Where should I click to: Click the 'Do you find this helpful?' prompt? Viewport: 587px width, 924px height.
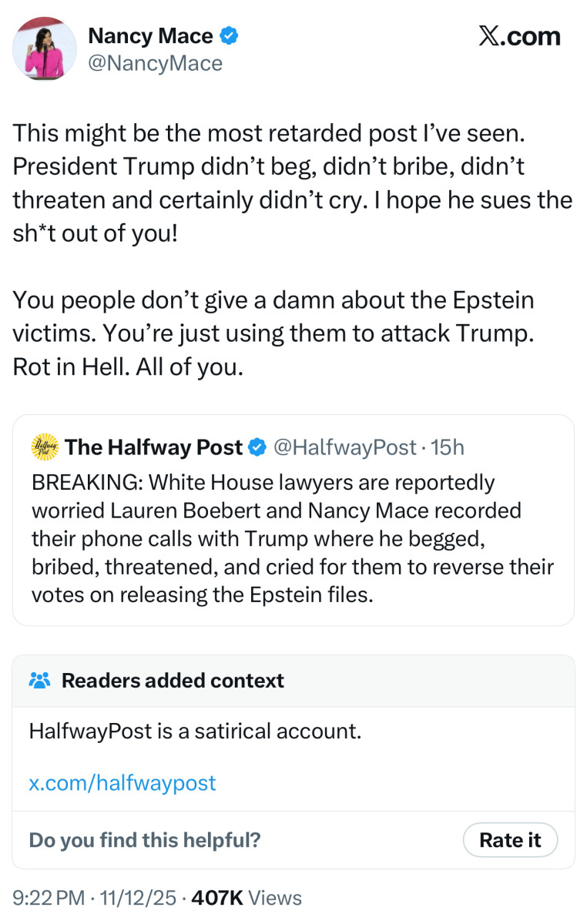145,840
